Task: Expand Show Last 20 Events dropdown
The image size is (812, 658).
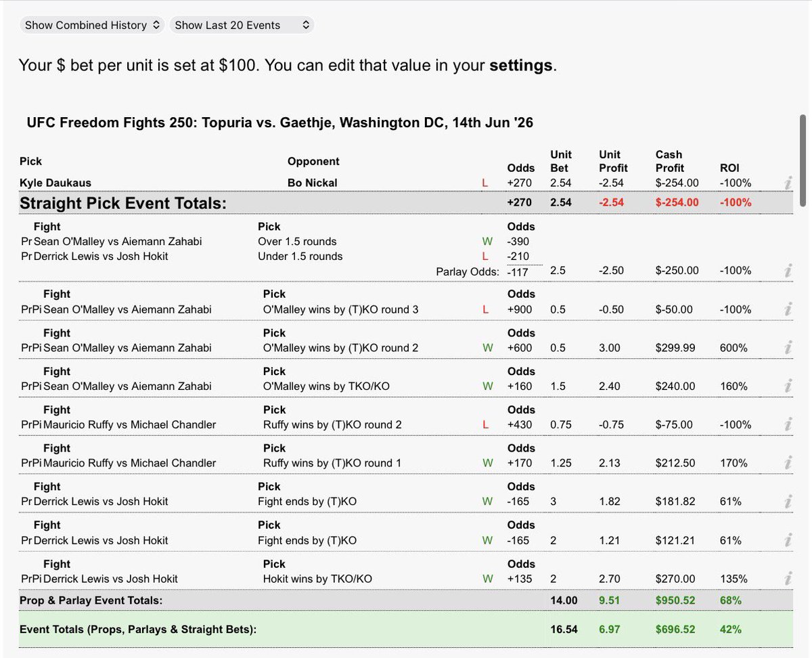Action: click(242, 25)
